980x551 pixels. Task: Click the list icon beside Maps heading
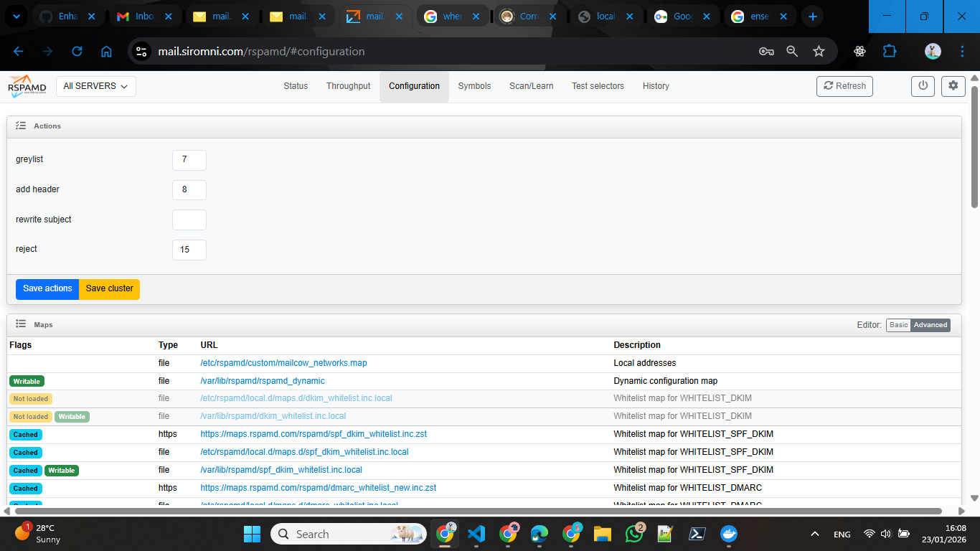21,324
